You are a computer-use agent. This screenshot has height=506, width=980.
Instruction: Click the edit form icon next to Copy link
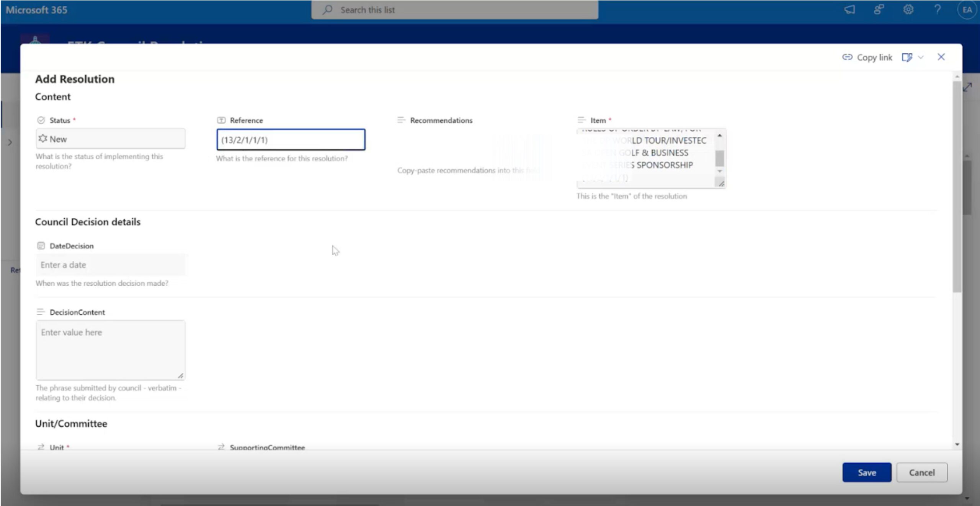[906, 57]
